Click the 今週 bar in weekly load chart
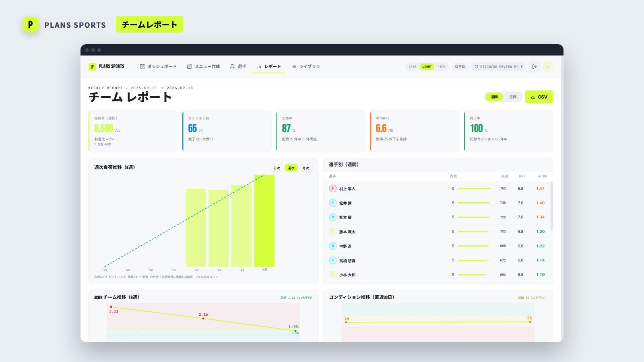Viewport: 644px width, 362px height. click(x=264, y=221)
